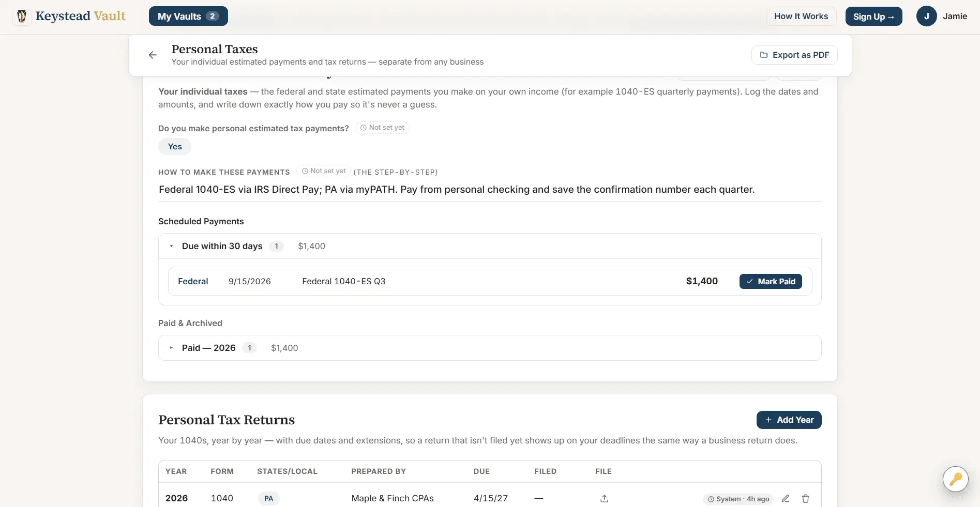
Task: Select Yes for personal estimated tax payments
Action: pos(175,147)
